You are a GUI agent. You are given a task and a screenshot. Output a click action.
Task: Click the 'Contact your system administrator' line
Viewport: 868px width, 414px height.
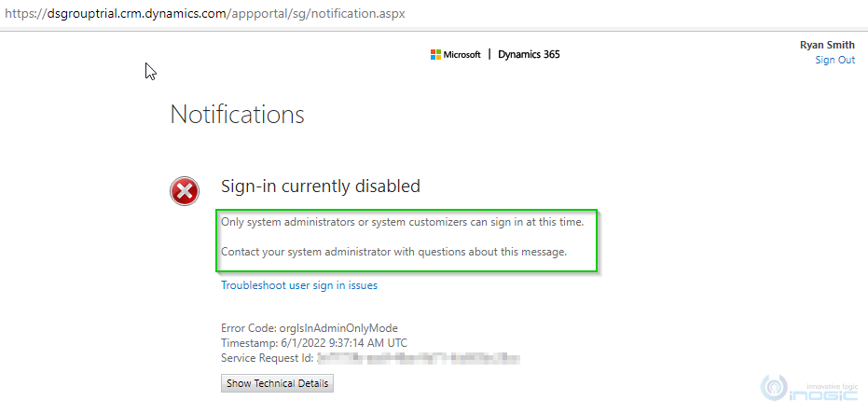pos(394,253)
